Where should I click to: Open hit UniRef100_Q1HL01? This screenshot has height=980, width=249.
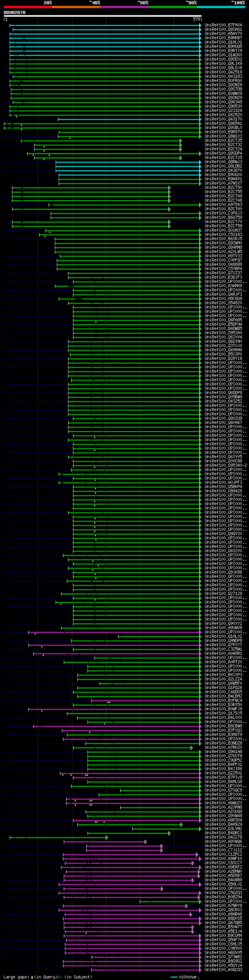coord(223,42)
